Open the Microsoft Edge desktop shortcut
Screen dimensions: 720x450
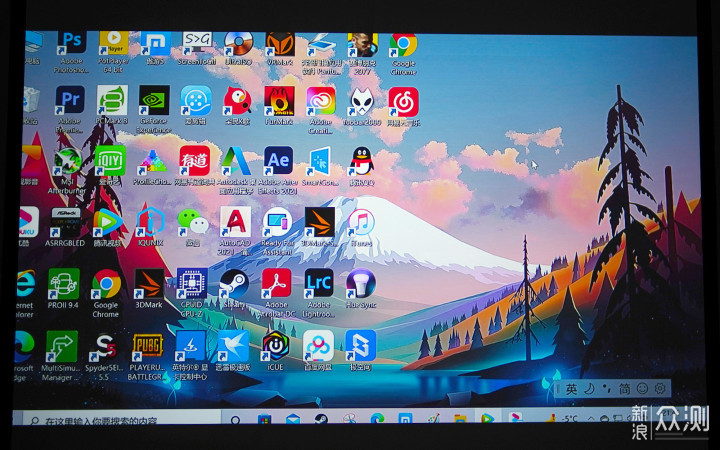tap(23, 347)
